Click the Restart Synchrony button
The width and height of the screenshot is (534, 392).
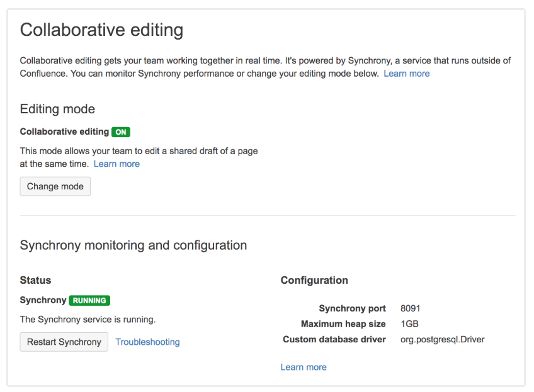pos(64,342)
